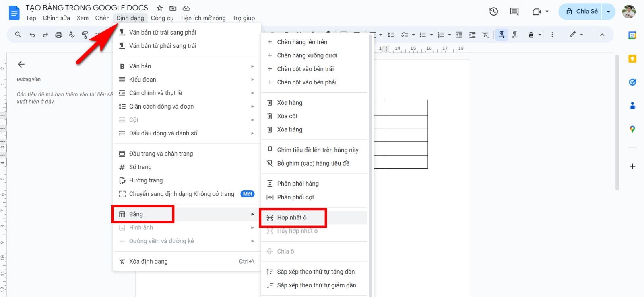Expand the Share options dropdown arrow
Viewport: 644px width, 297px height.
[x=608, y=12]
